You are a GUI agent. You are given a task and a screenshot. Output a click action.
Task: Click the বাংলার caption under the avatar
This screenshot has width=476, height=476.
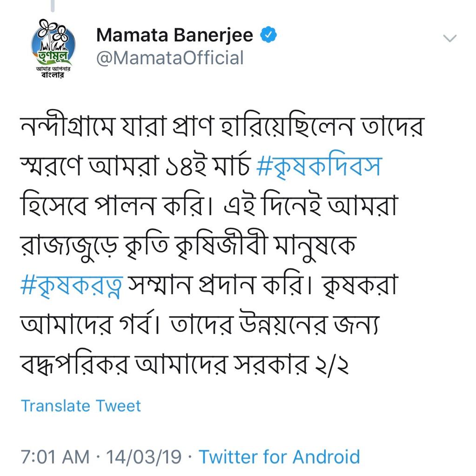tap(53, 75)
